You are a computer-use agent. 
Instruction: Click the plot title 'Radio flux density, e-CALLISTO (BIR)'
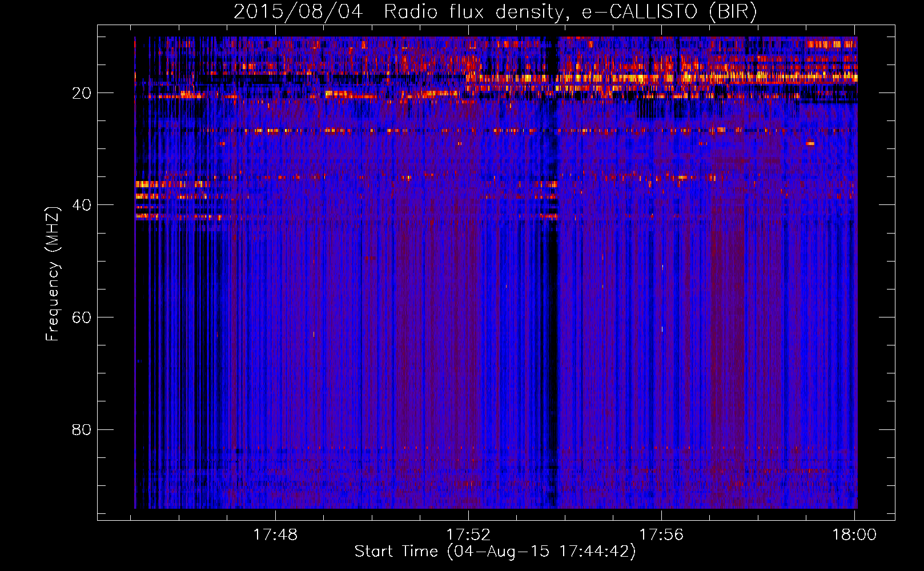(x=571, y=12)
